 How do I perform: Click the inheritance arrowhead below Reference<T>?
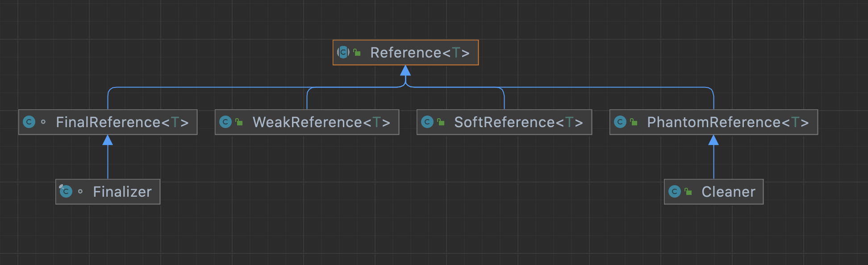[x=405, y=70]
